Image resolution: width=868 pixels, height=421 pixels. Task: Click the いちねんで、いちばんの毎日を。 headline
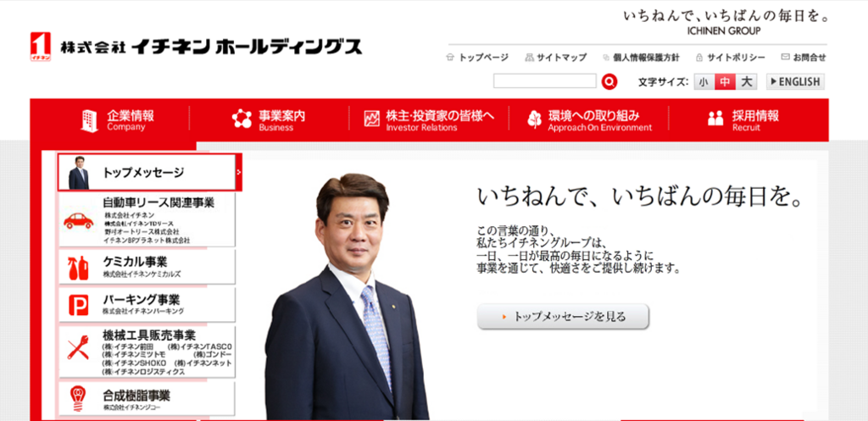(x=641, y=198)
